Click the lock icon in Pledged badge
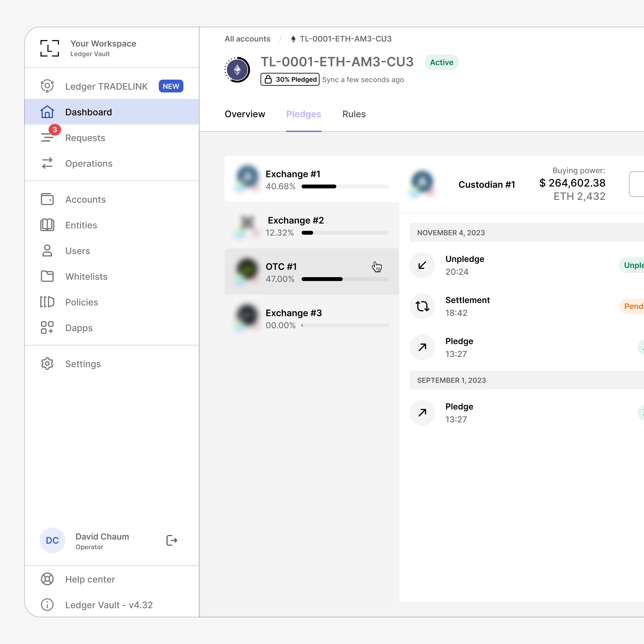The height and width of the screenshot is (644, 644). point(268,79)
